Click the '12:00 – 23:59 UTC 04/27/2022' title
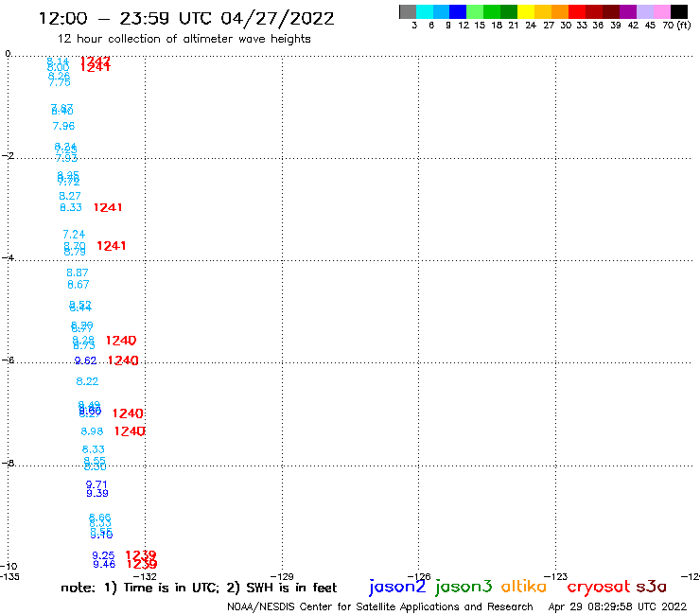Image resolution: width=700 pixels, height=615 pixels. pos(186,18)
